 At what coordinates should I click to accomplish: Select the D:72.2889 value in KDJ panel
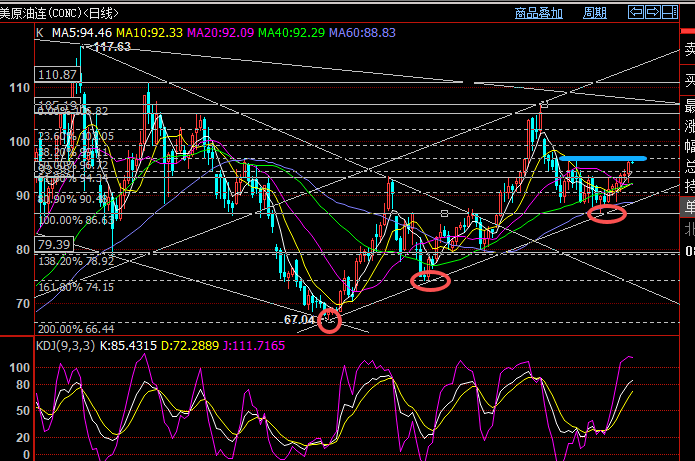[x=190, y=346]
